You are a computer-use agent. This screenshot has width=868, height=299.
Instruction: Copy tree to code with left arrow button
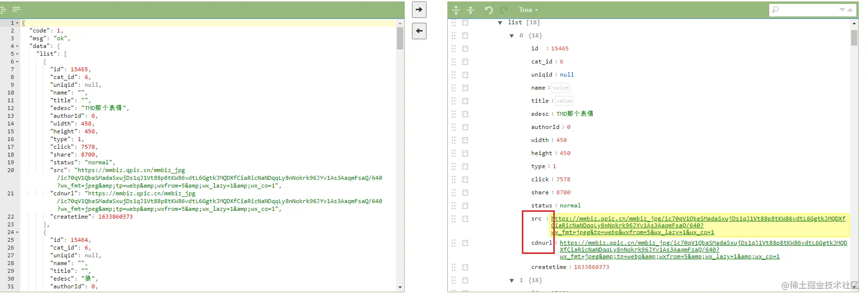point(419,31)
